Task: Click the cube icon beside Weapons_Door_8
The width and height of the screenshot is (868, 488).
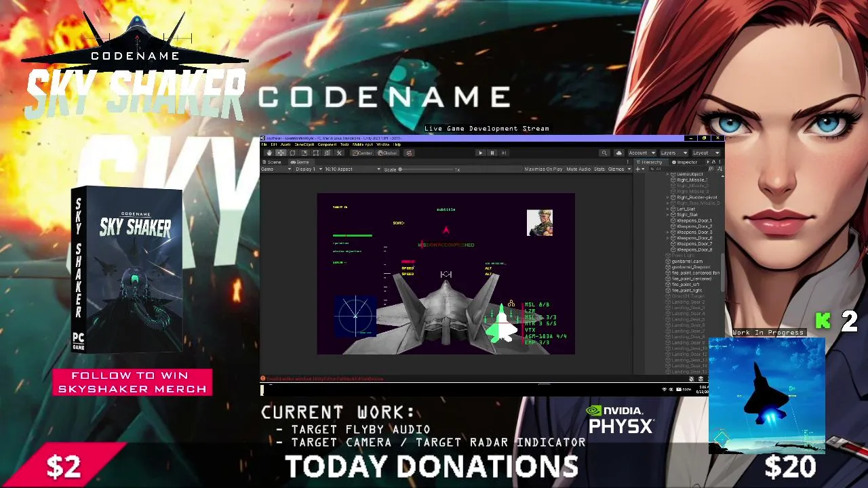Action: point(673,250)
